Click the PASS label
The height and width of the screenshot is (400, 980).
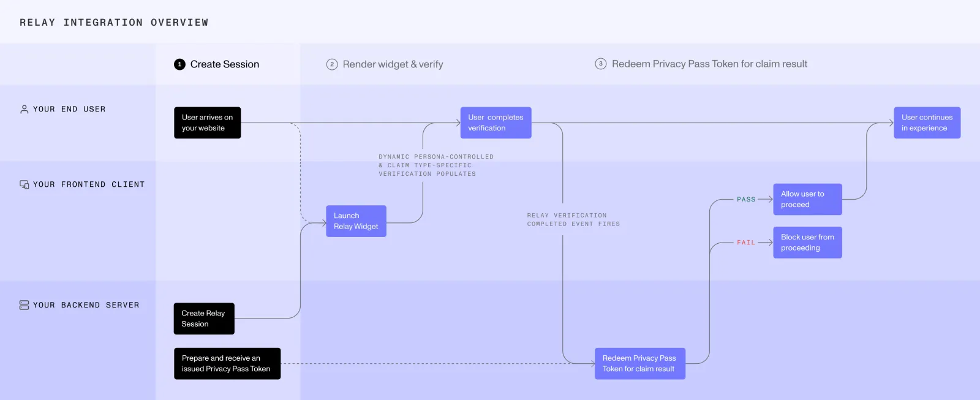[746, 200]
